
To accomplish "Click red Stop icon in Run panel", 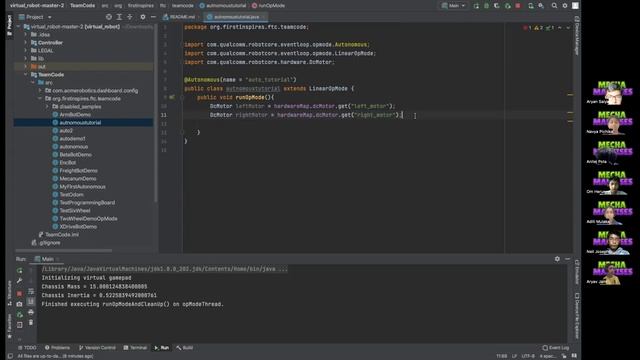I will point(20,293).
